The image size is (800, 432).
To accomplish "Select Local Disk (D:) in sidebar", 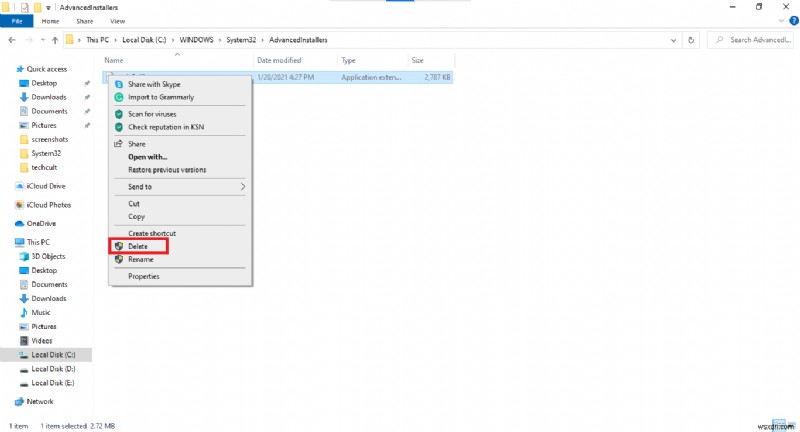I will coord(53,369).
